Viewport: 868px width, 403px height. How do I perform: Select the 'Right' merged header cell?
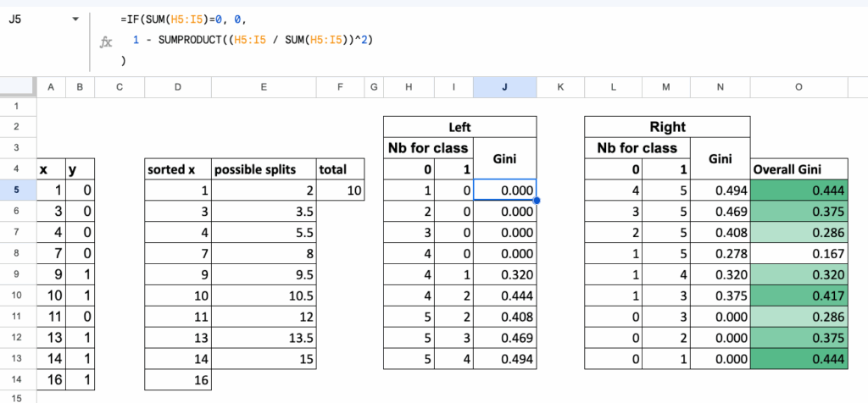(667, 127)
